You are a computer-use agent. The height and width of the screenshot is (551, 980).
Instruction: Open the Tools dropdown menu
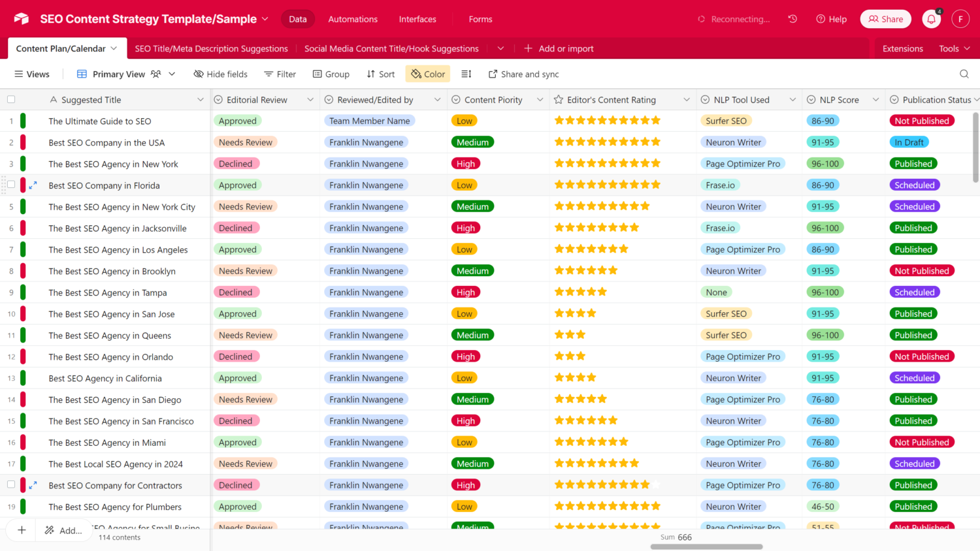(954, 48)
